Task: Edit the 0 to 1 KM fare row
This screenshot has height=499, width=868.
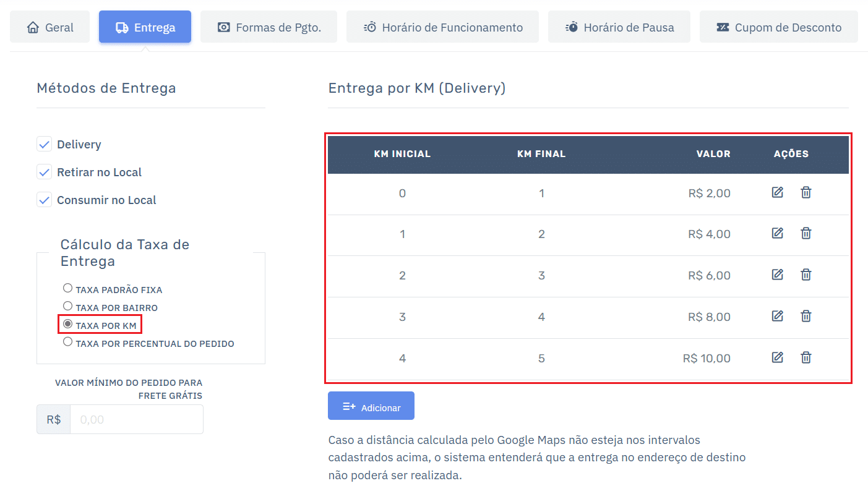Action: coord(777,192)
